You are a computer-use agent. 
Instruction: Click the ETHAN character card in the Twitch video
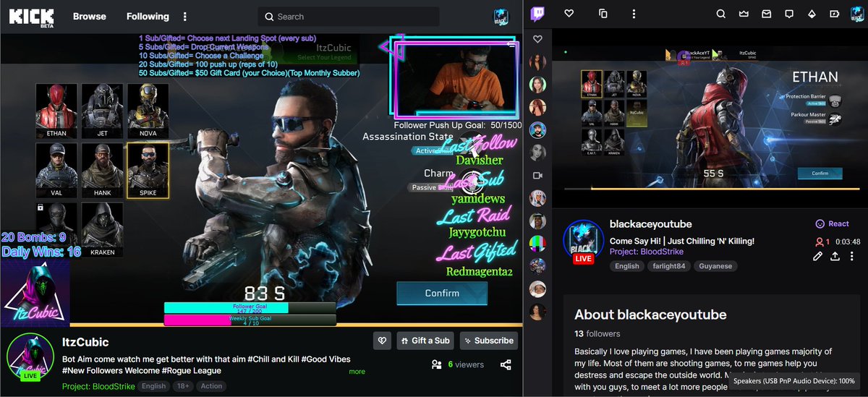591,85
